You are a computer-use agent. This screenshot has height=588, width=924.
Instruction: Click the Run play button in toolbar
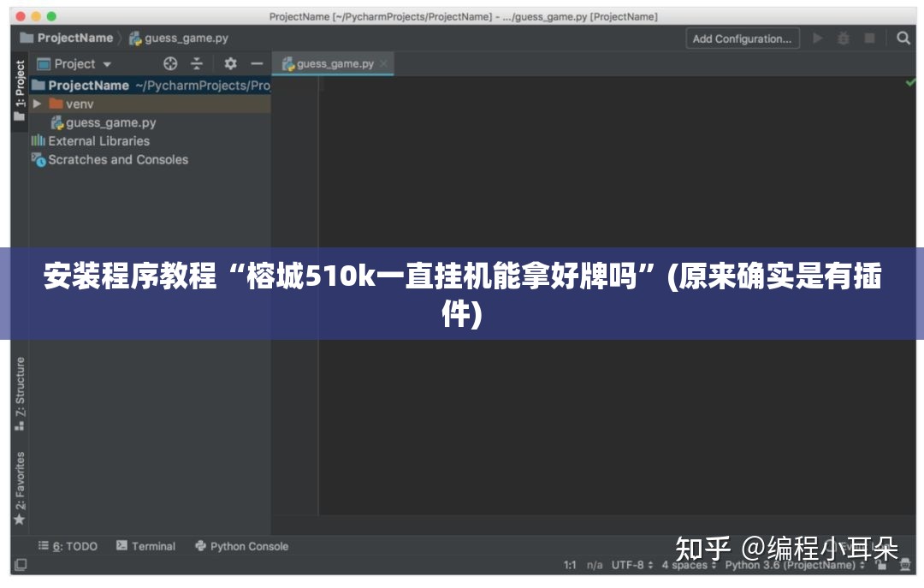pos(817,39)
